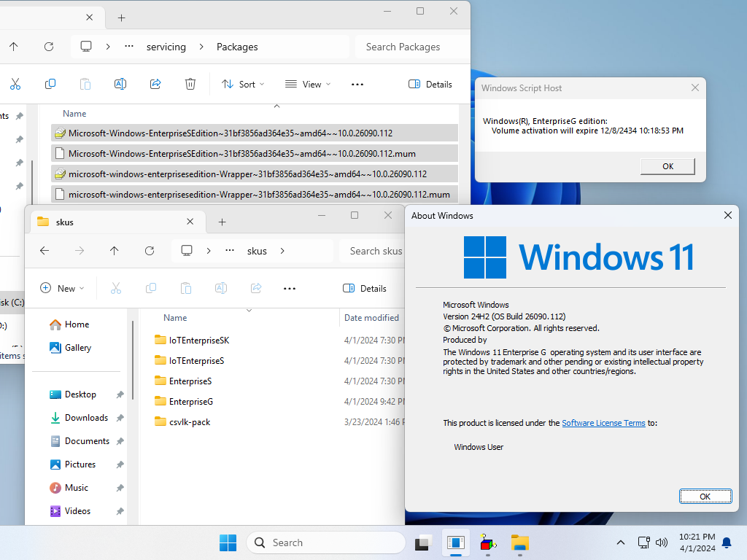This screenshot has height=560, width=747.
Task: Click Packages breadcrumb in address bar
Action: [237, 47]
